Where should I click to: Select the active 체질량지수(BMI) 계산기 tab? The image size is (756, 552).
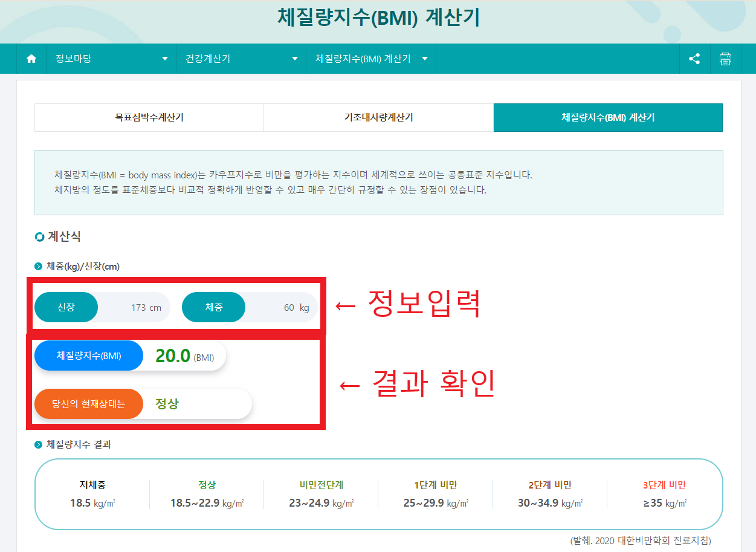coord(608,117)
